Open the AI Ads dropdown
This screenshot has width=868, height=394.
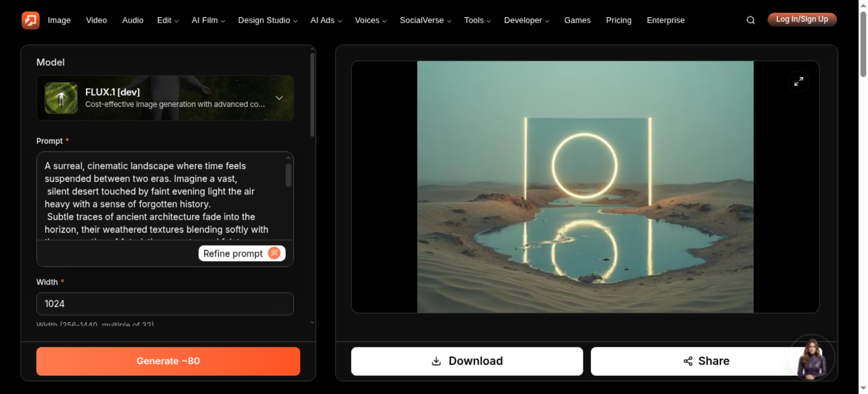tap(326, 20)
